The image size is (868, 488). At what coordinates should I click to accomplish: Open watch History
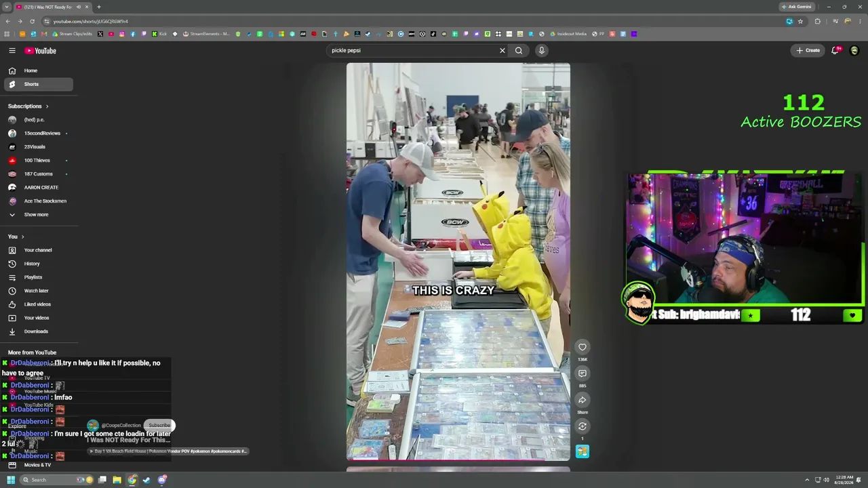click(x=38, y=264)
